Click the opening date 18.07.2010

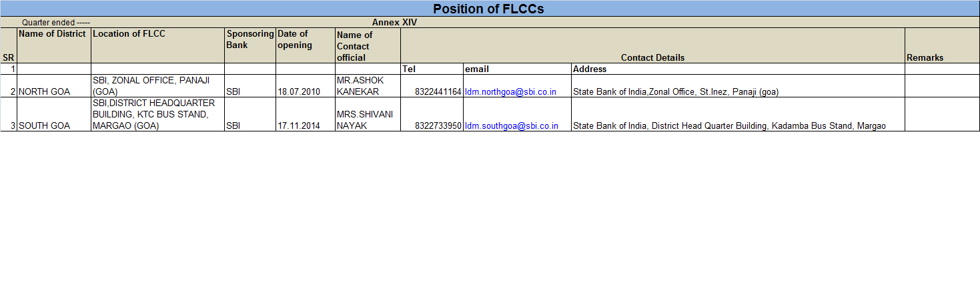(299, 92)
